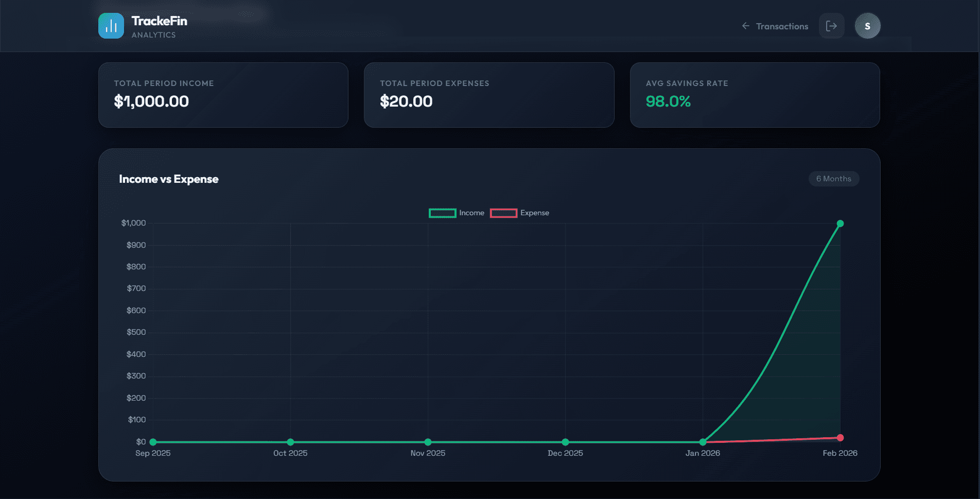Click the back arrow beside Transactions
Screen dimensions: 980x499
pyautogui.click(x=745, y=25)
